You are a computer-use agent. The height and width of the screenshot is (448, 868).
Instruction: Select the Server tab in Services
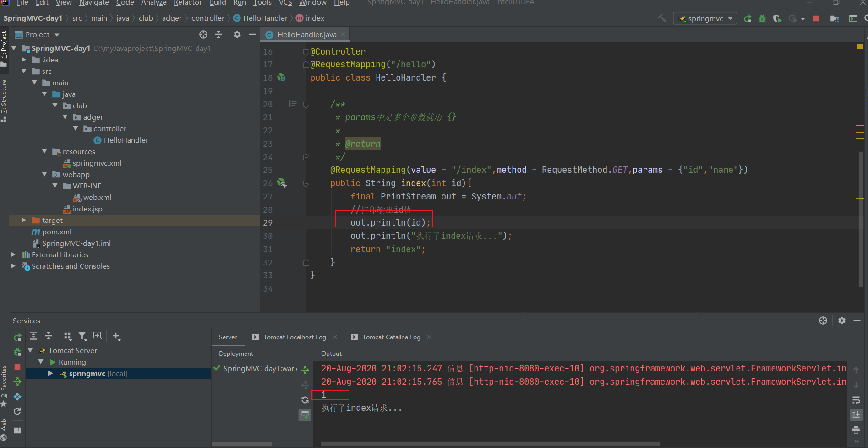tap(228, 337)
